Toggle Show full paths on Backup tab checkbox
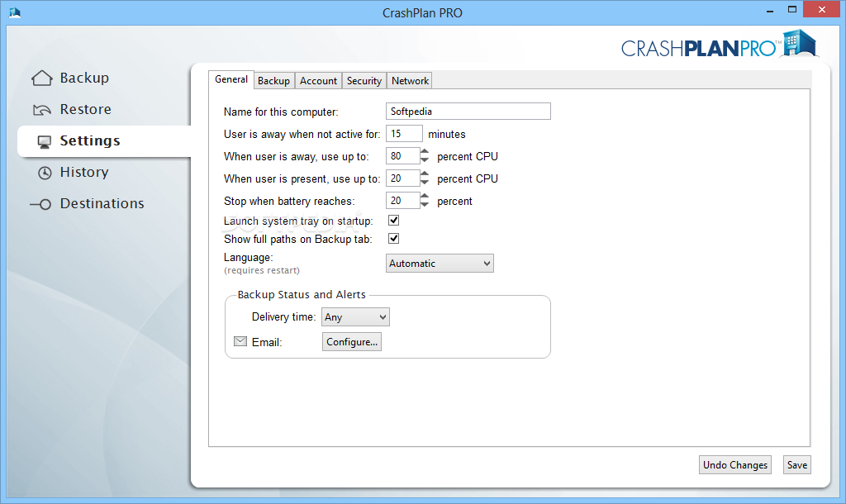Viewport: 846px width, 504px height. point(394,239)
